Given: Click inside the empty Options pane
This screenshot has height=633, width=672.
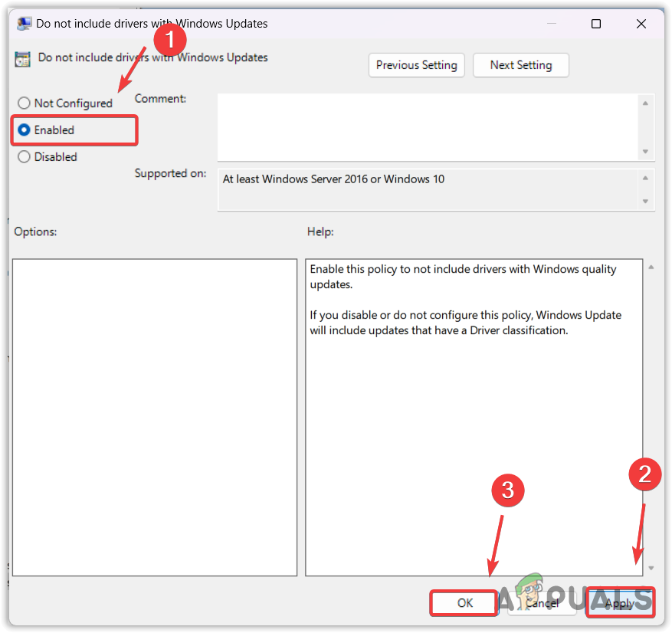Looking at the screenshot, I should pyautogui.click(x=155, y=417).
